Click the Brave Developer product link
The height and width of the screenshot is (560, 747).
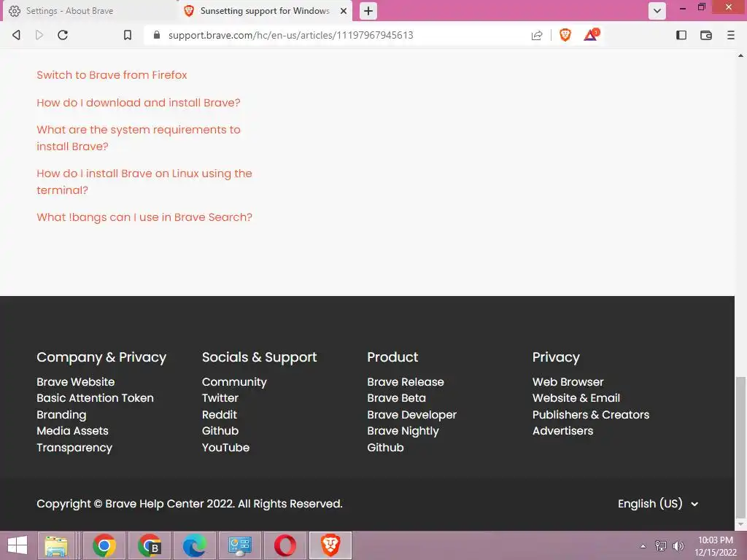coord(411,415)
